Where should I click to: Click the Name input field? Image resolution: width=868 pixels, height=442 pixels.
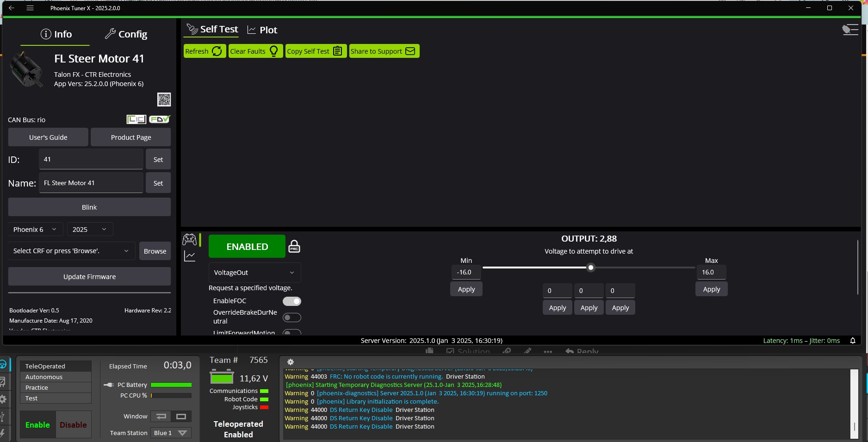tap(91, 183)
